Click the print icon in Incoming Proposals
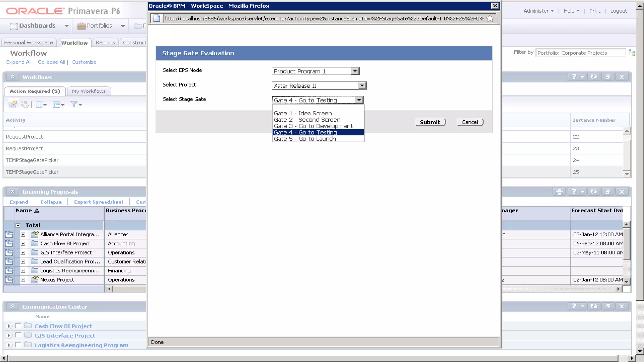The image size is (644, 362). click(559, 192)
